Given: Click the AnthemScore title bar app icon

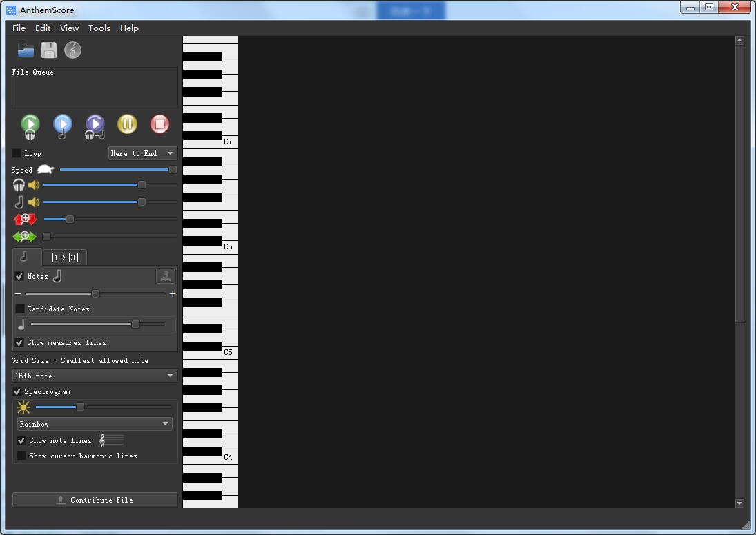Looking at the screenshot, I should click(x=10, y=10).
